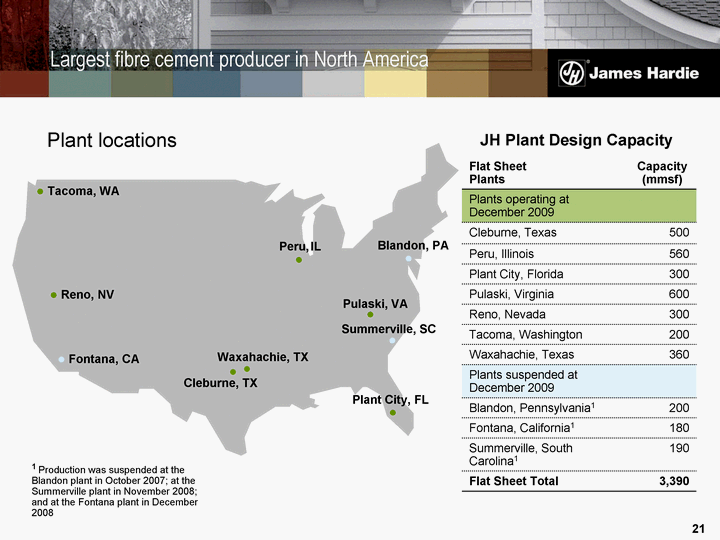The width and height of the screenshot is (720, 540).
Task: Click the 'Plant locations' heading
Action: [112, 140]
